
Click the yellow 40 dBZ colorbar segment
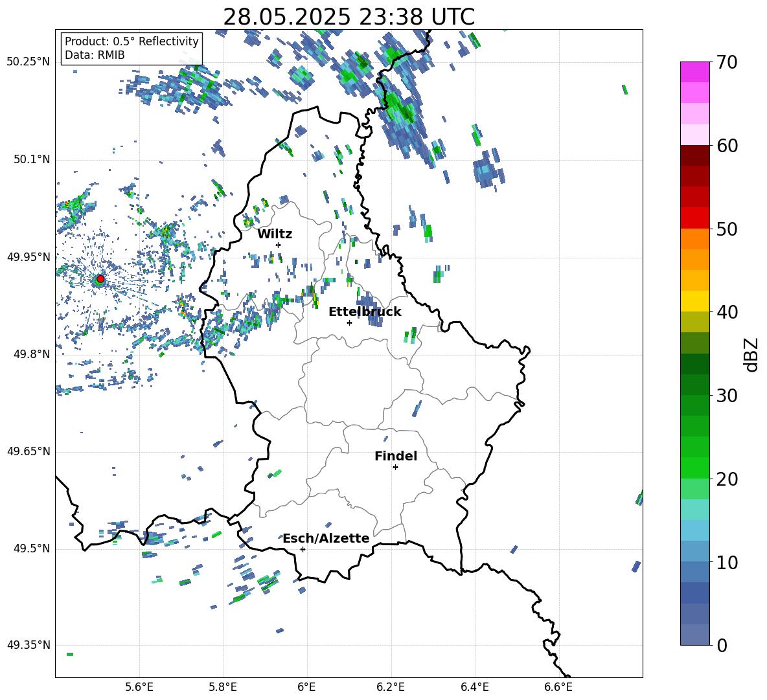(x=695, y=301)
